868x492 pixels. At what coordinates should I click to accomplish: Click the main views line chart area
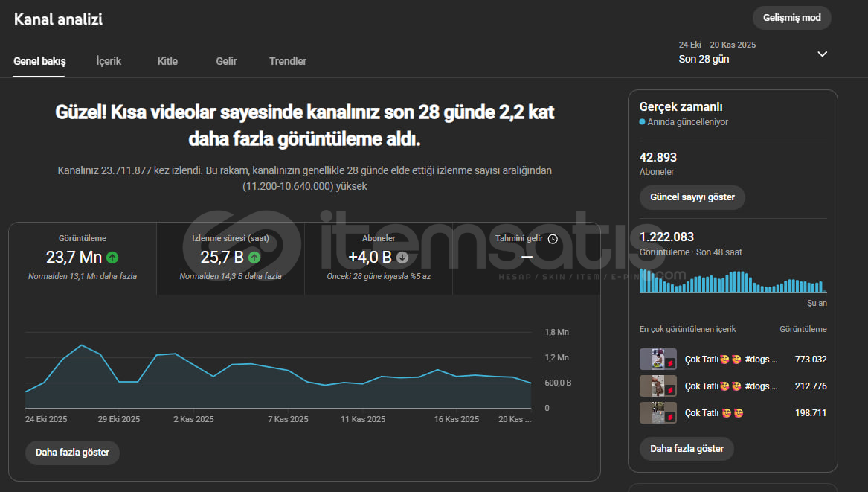click(278, 370)
